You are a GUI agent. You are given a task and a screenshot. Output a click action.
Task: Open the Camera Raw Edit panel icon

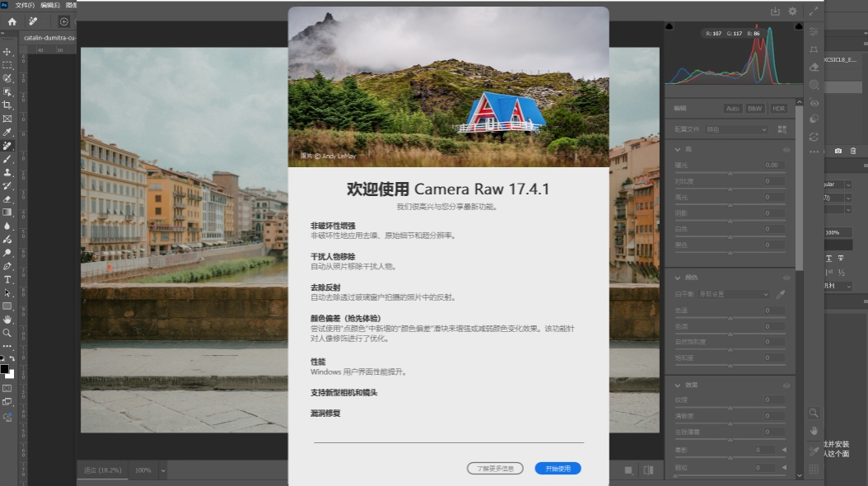click(x=814, y=32)
